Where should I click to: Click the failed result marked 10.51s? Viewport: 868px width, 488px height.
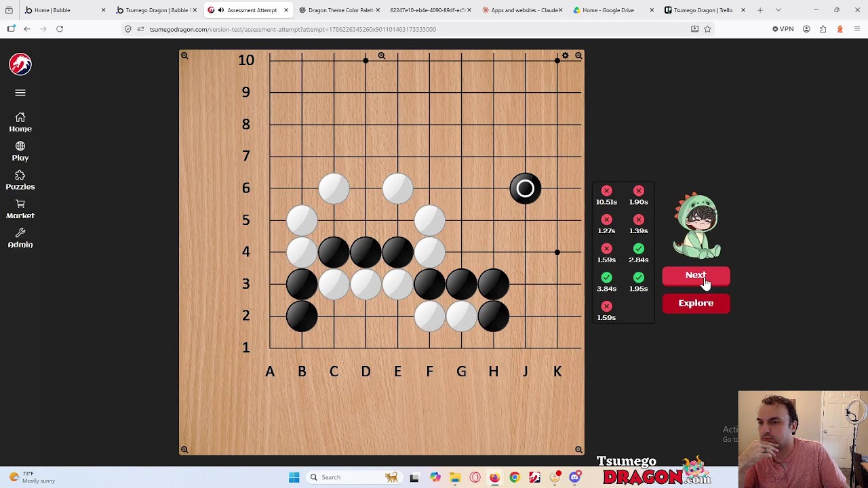(606, 195)
